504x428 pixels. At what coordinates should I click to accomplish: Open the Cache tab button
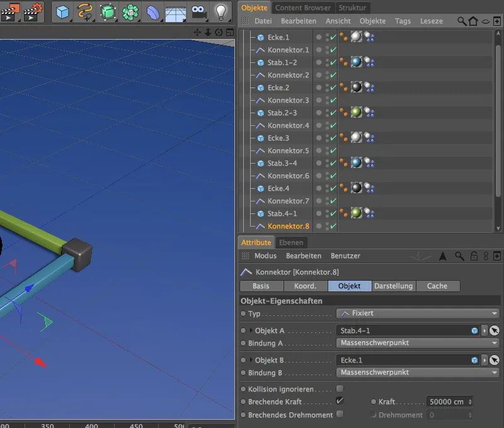click(437, 286)
